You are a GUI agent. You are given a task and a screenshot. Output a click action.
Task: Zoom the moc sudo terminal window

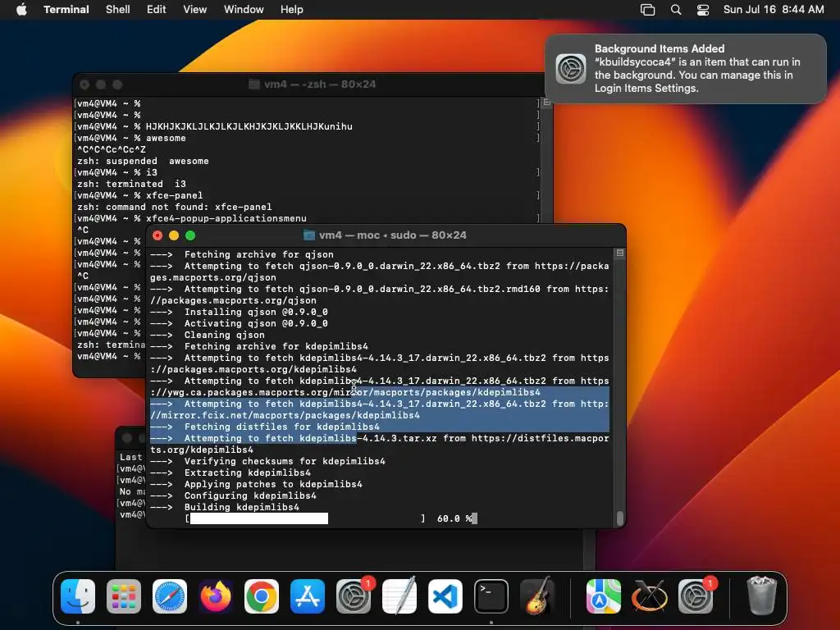click(190, 235)
